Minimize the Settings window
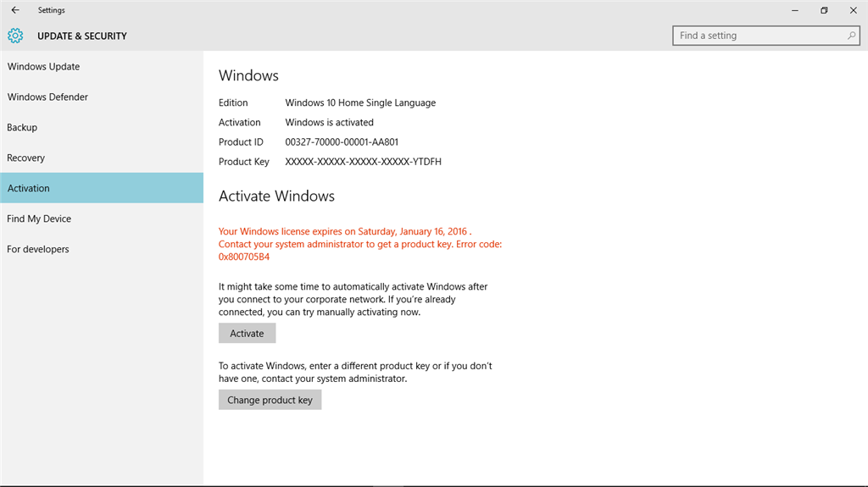868x487 pixels. point(795,10)
